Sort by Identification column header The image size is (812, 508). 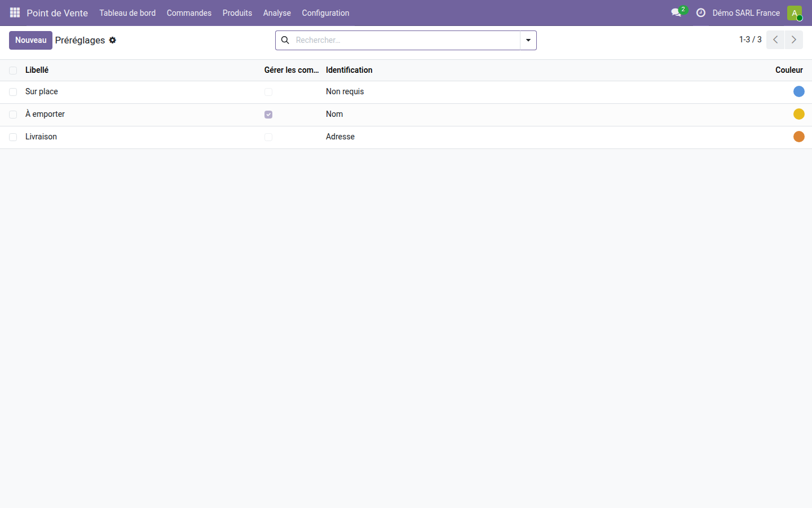coord(349,70)
